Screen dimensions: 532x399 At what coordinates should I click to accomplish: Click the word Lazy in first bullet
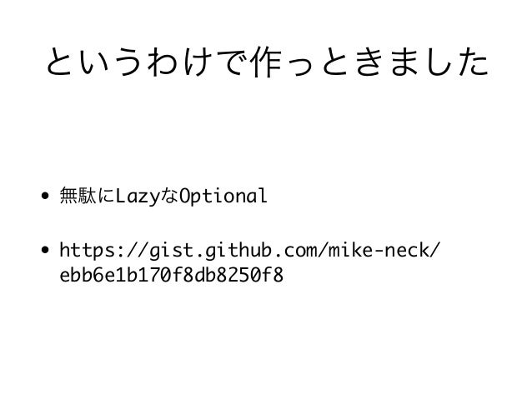click(x=137, y=197)
